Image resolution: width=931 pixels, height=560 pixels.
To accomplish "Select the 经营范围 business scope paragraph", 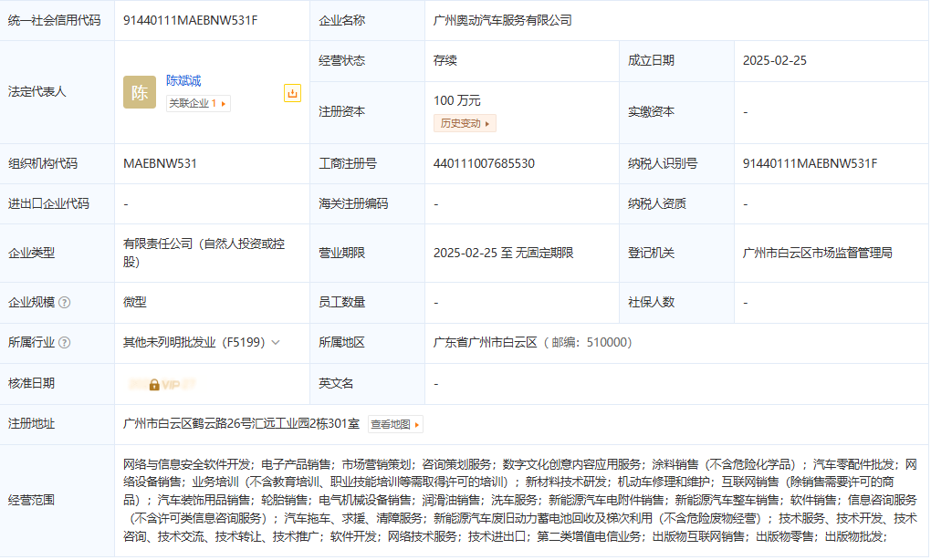I will [520, 501].
